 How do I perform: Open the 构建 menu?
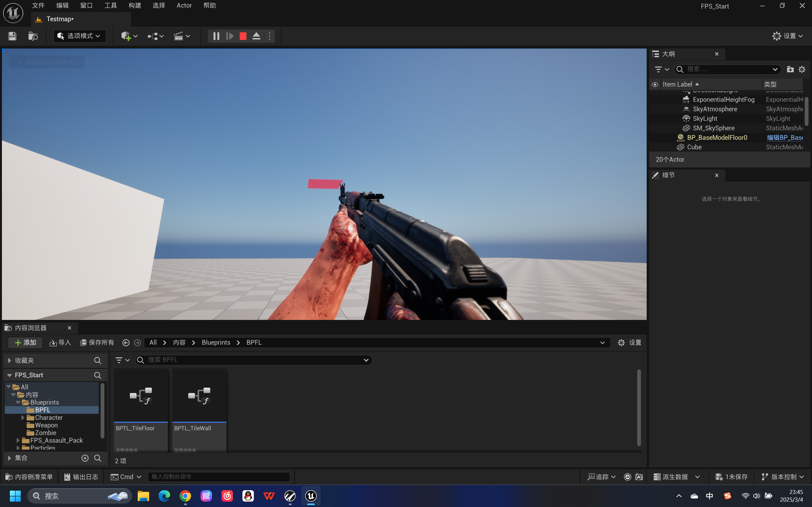pos(135,5)
